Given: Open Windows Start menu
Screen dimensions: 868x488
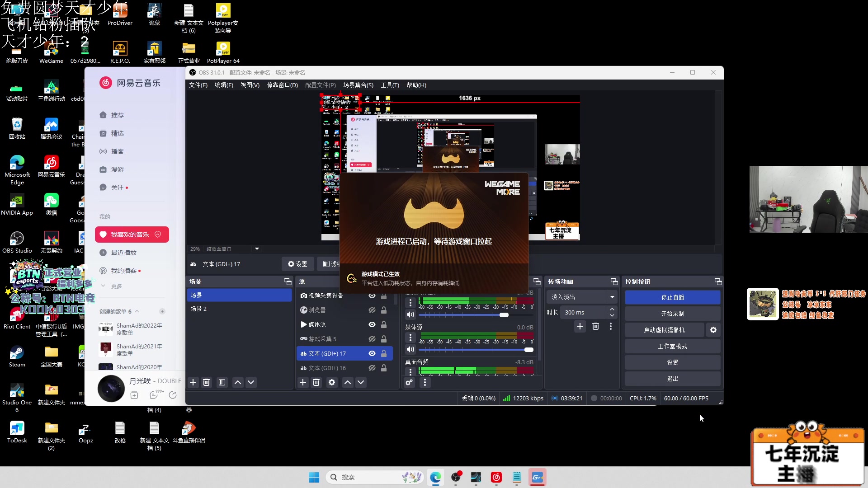Looking at the screenshot, I should click(314, 477).
